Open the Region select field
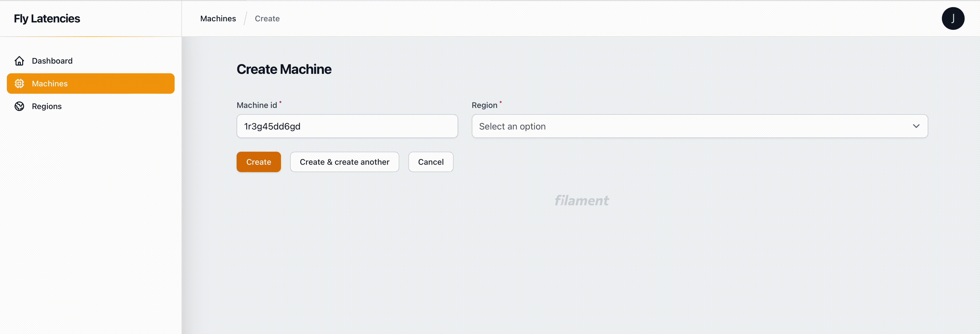This screenshot has height=334, width=980. point(699,126)
